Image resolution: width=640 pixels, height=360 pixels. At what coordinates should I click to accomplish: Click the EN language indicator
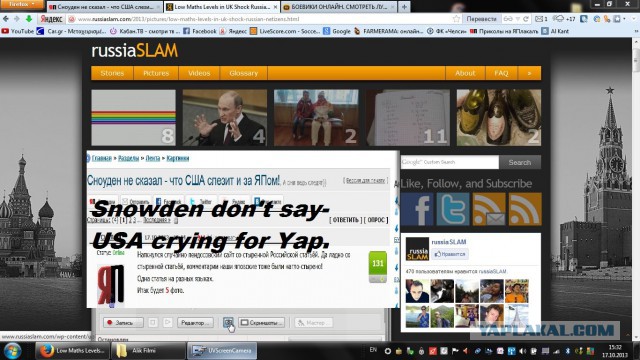point(373,350)
